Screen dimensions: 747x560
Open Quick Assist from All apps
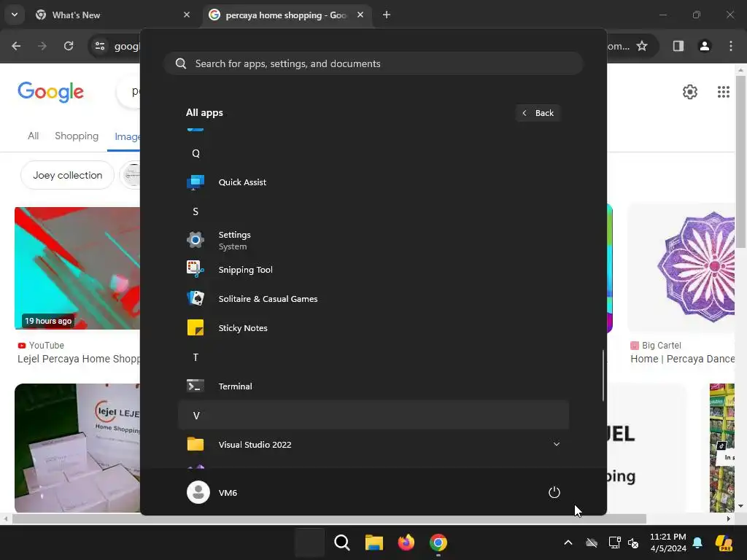tap(373, 182)
